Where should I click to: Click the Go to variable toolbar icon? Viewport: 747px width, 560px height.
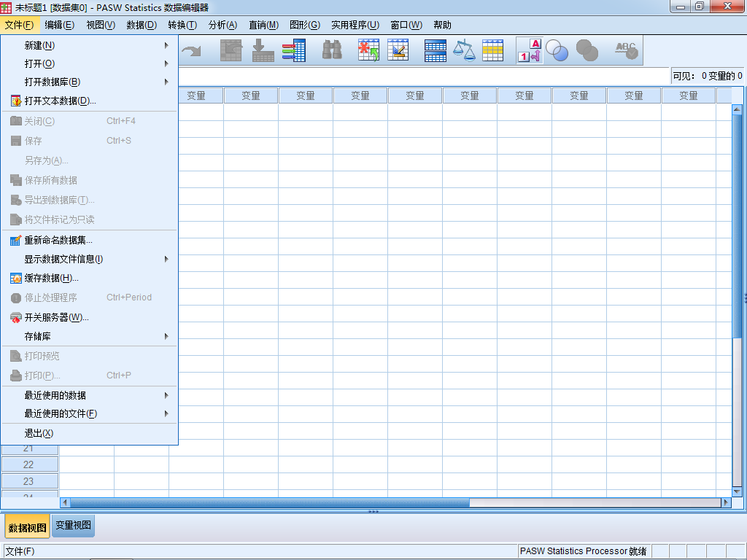(263, 50)
